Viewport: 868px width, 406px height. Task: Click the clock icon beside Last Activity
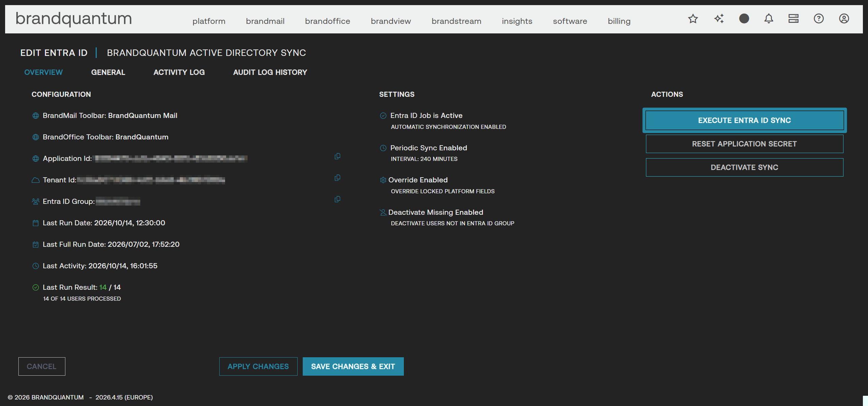pos(35,266)
